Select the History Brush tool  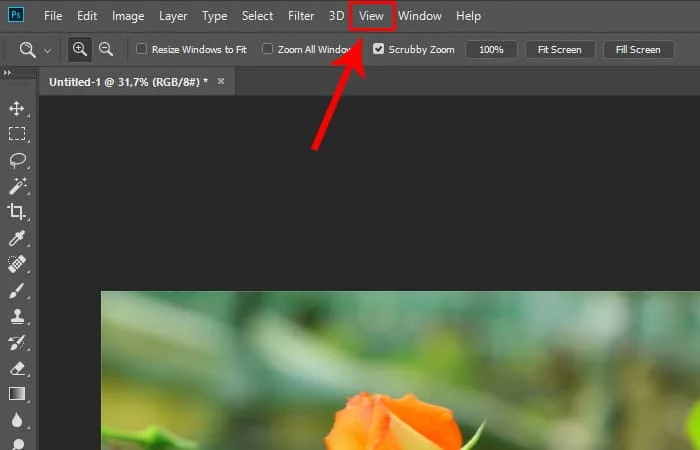(x=17, y=342)
